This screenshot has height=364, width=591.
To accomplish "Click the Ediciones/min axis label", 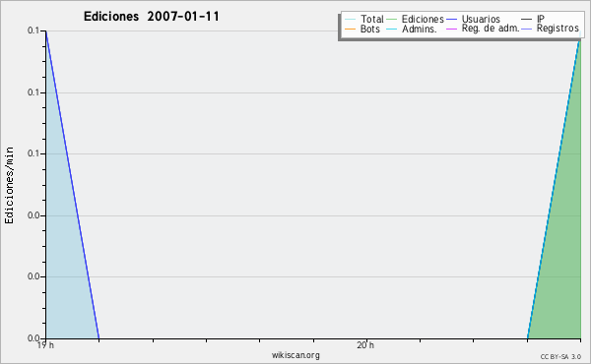I will tap(9, 185).
